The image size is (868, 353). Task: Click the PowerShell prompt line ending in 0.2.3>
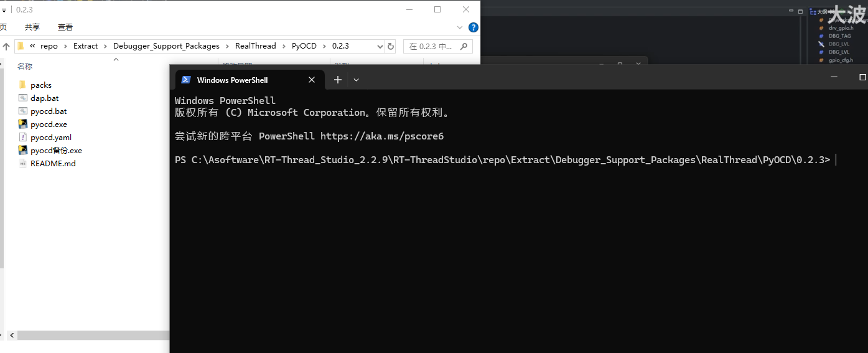(x=503, y=160)
